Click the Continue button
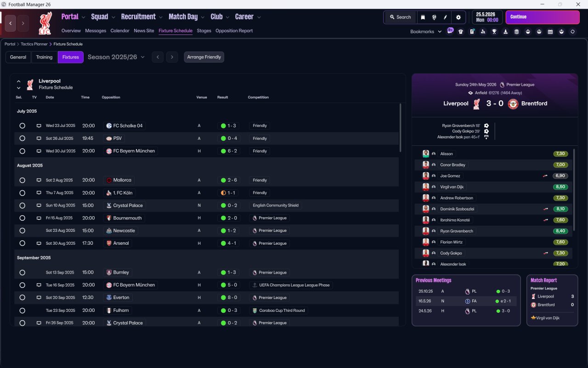The image size is (588, 368). pos(543,17)
